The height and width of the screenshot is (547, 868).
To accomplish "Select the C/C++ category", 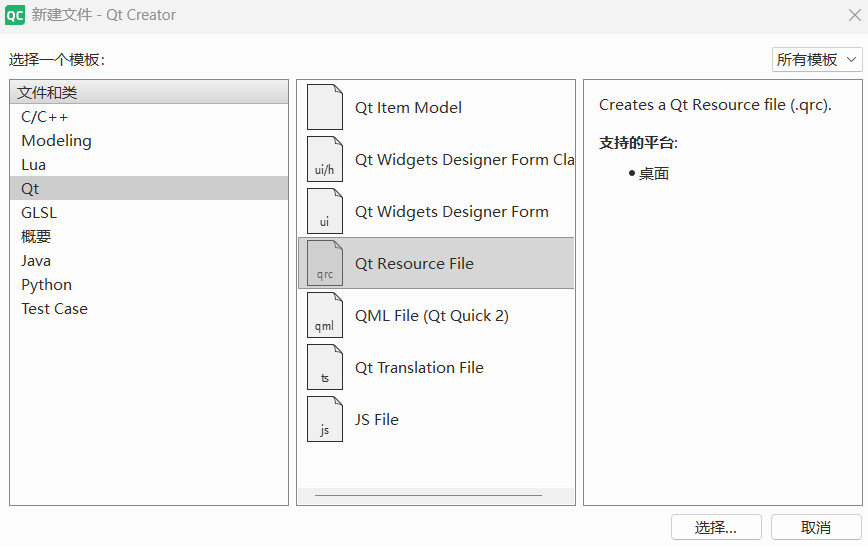I will (x=149, y=117).
